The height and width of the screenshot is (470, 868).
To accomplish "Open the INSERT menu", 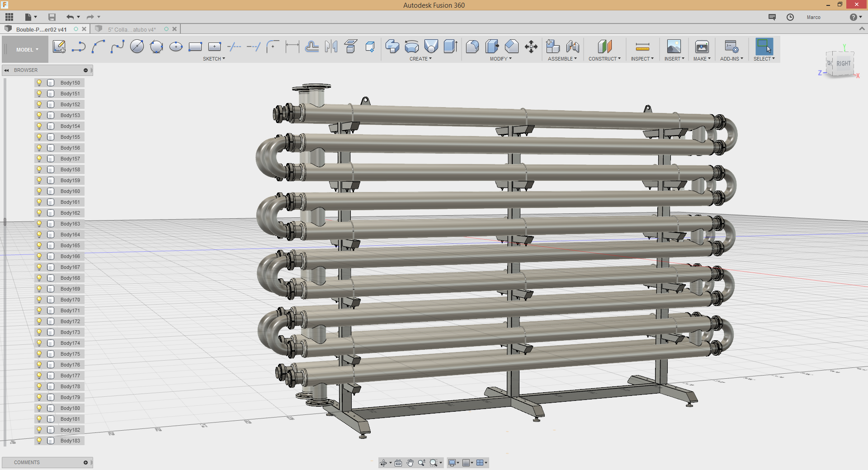I will (674, 59).
